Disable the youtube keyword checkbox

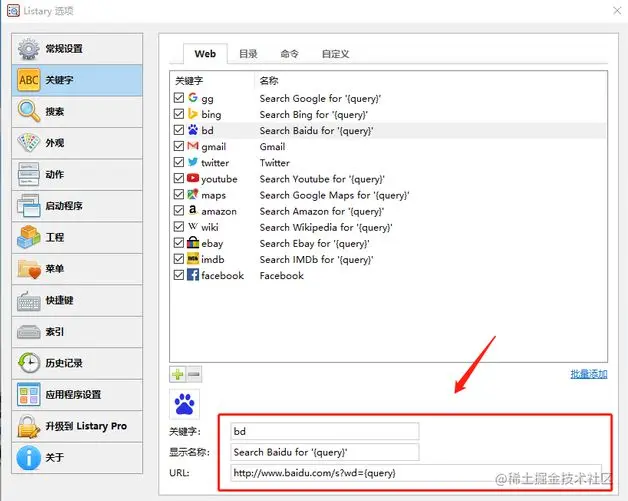[179, 178]
